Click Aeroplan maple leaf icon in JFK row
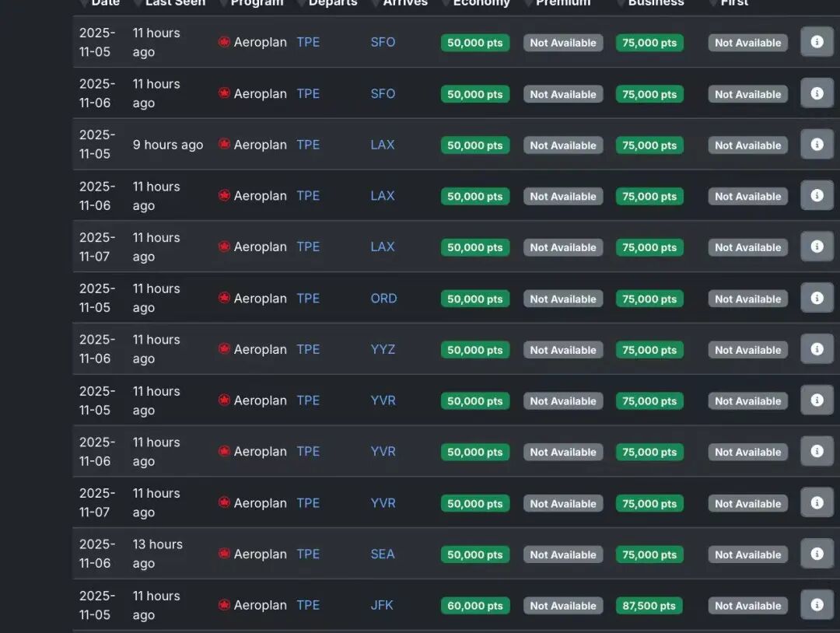 pyautogui.click(x=225, y=605)
